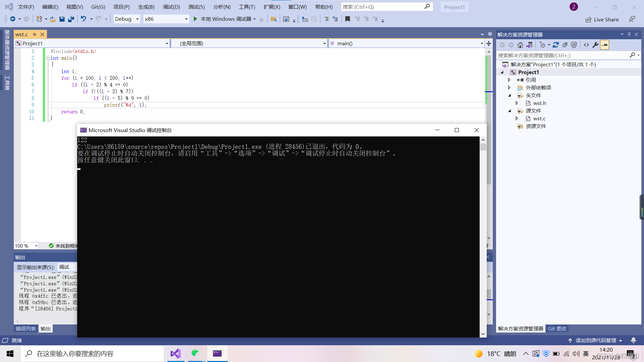Click the Uncomment selected lines icon
The height and width of the screenshot is (362, 644).
pyautogui.click(x=335, y=19)
